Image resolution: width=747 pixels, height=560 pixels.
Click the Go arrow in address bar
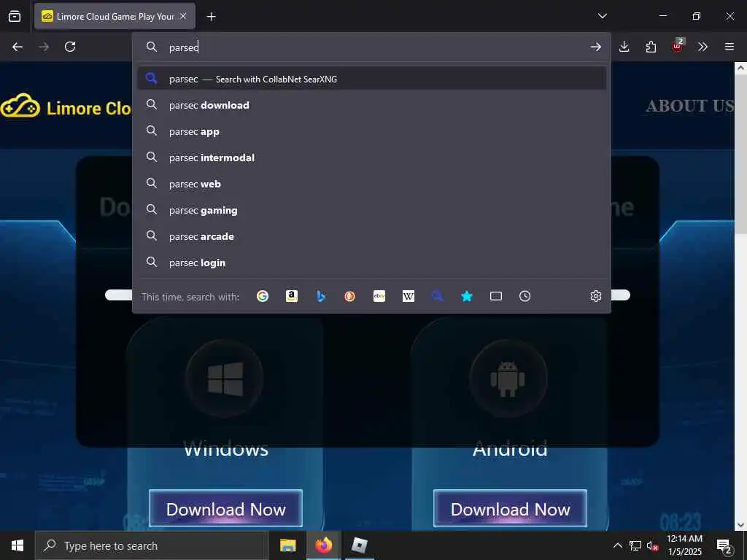595,47
